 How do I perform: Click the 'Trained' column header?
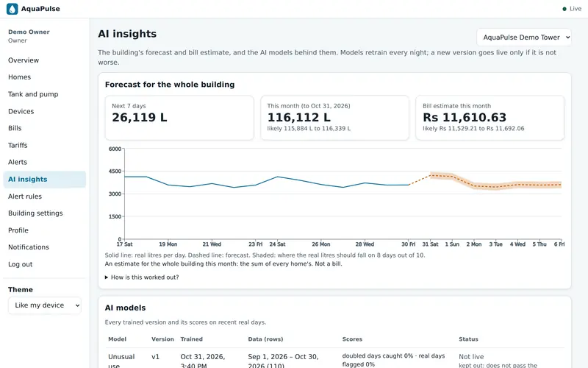(191, 339)
